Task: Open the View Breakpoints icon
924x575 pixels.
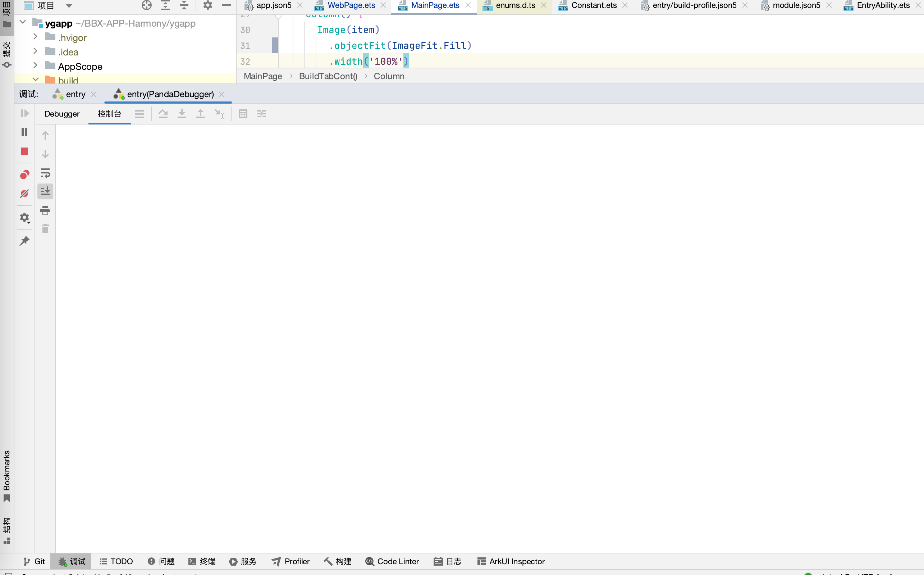Action: point(25,175)
